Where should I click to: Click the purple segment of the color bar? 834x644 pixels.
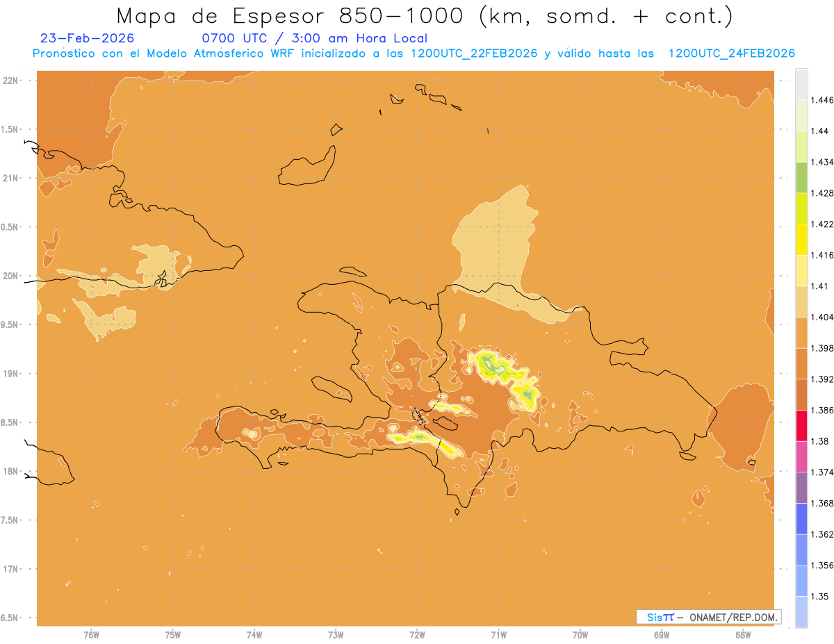click(801, 488)
